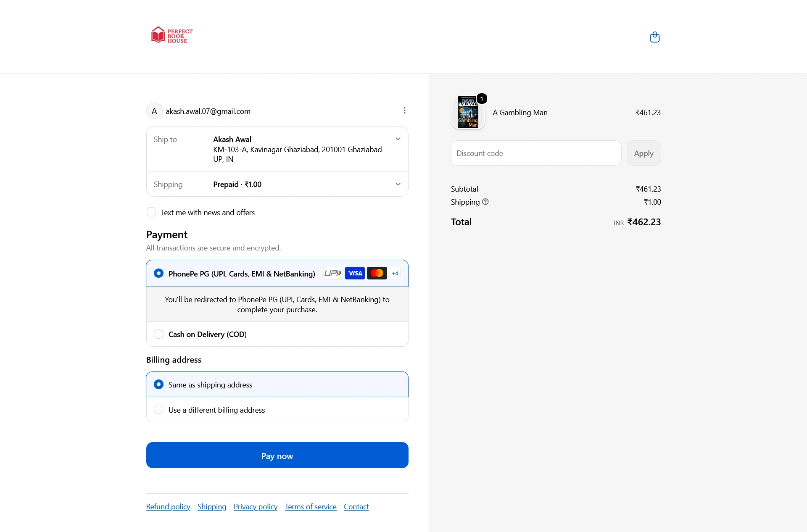Image resolution: width=807 pixels, height=532 pixels.
Task: Click the email akash.awal.07@gmail.com
Action: 208,111
